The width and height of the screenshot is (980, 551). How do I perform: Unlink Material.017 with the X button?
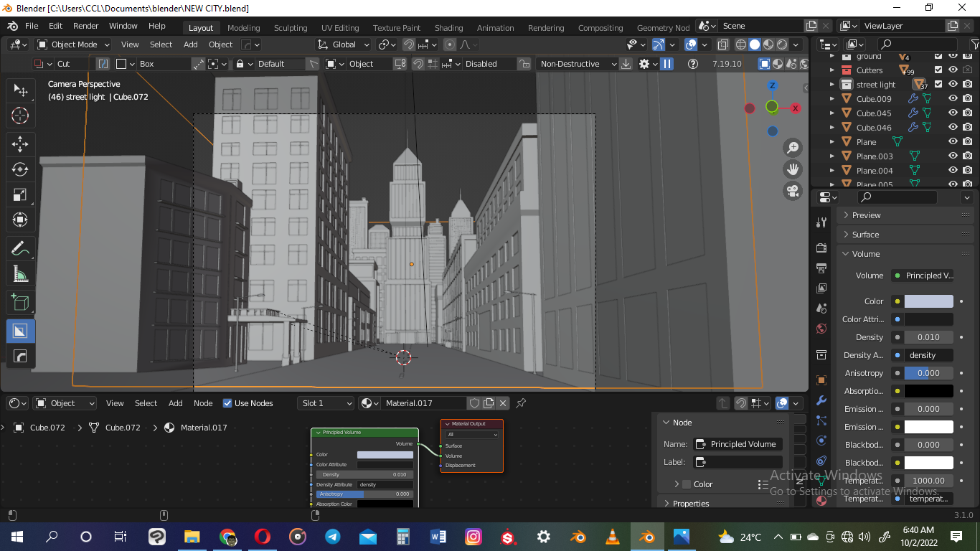click(x=504, y=403)
